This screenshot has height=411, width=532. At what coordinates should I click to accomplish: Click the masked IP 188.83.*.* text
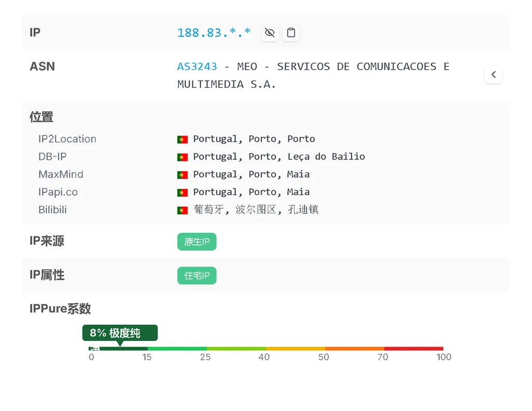[x=214, y=33]
